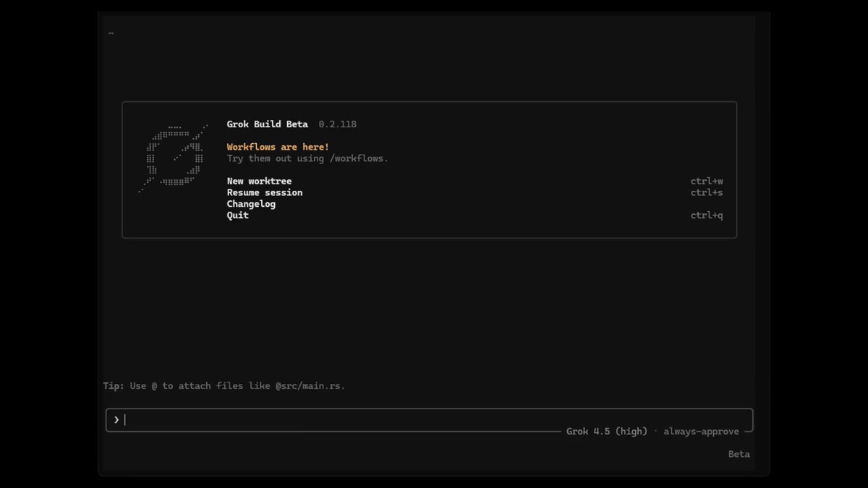The image size is (868, 488).
Task: Click the Grok ASCII art logo
Action: coord(173,158)
